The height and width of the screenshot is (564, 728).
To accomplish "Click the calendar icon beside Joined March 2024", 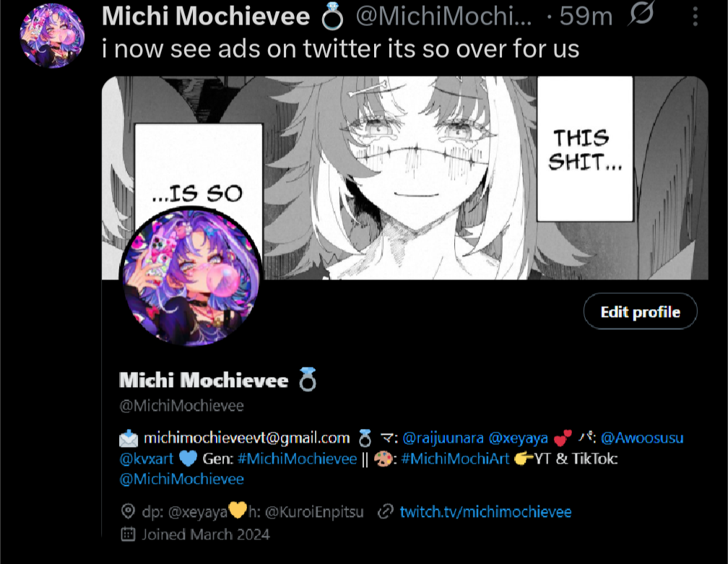I will click(x=128, y=534).
